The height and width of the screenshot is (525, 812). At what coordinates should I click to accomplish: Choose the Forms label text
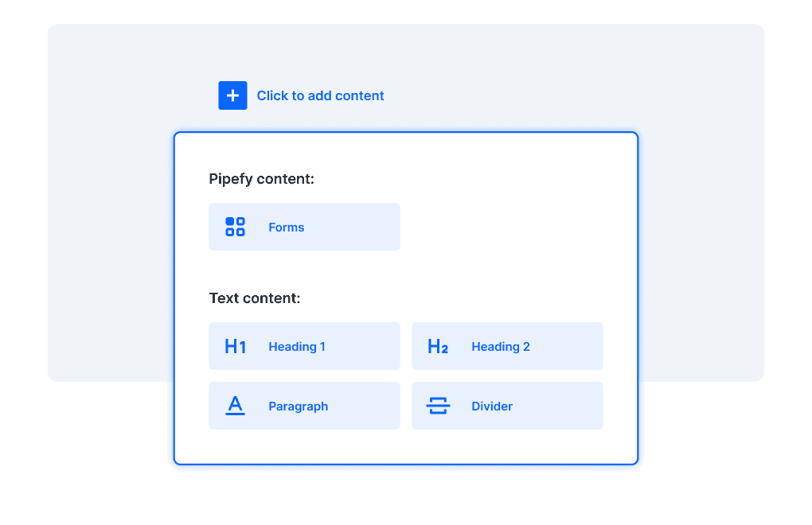coord(287,227)
